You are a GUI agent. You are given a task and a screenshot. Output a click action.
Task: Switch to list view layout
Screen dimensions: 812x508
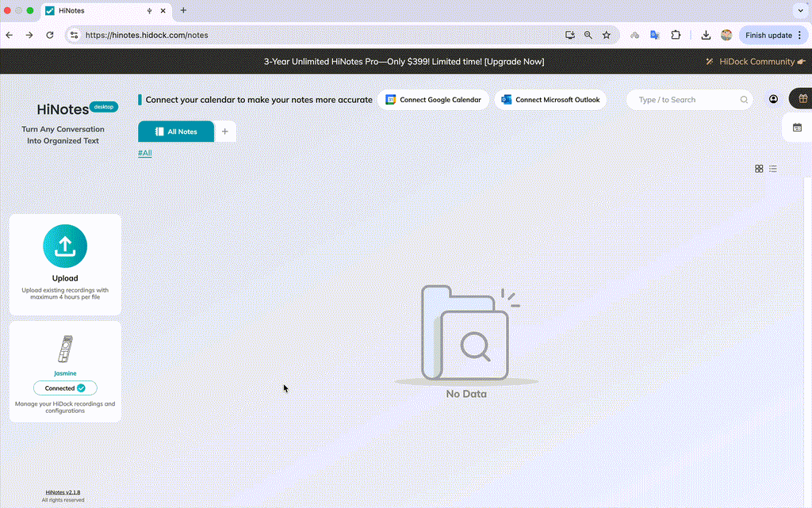click(772, 169)
